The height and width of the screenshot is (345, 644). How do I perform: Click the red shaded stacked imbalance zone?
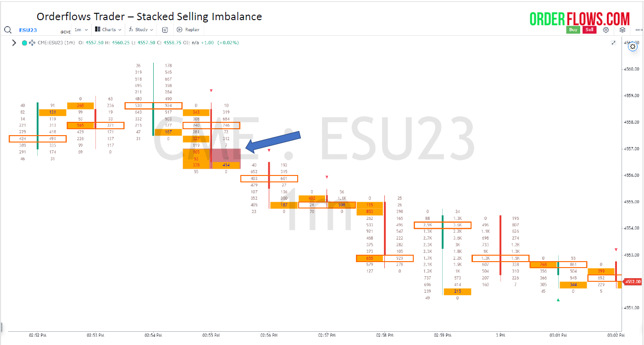click(226, 159)
